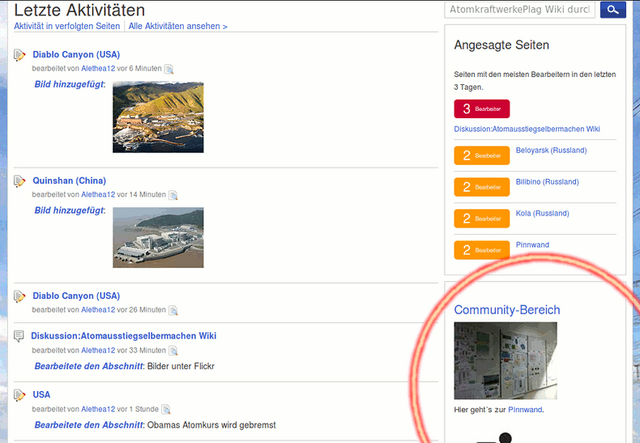Switch to 'Aktivität in verfolgten Seiten' tab
Viewport: 640px width, 443px height.
(x=67, y=26)
